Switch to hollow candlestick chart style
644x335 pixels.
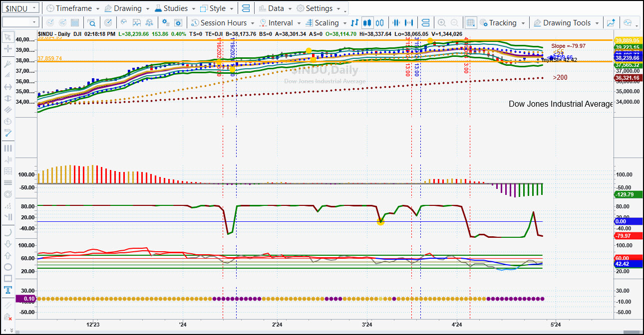click(380, 22)
